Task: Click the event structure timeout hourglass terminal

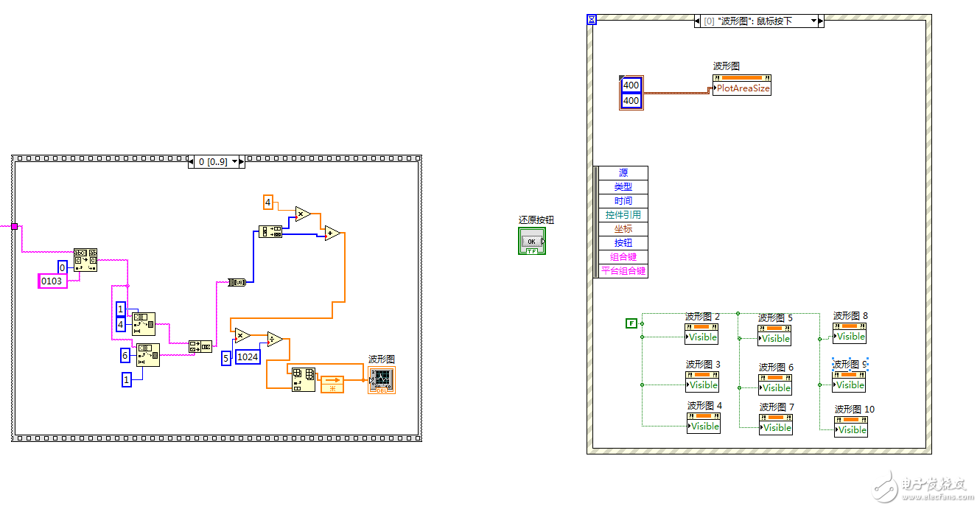Action: click(x=591, y=18)
